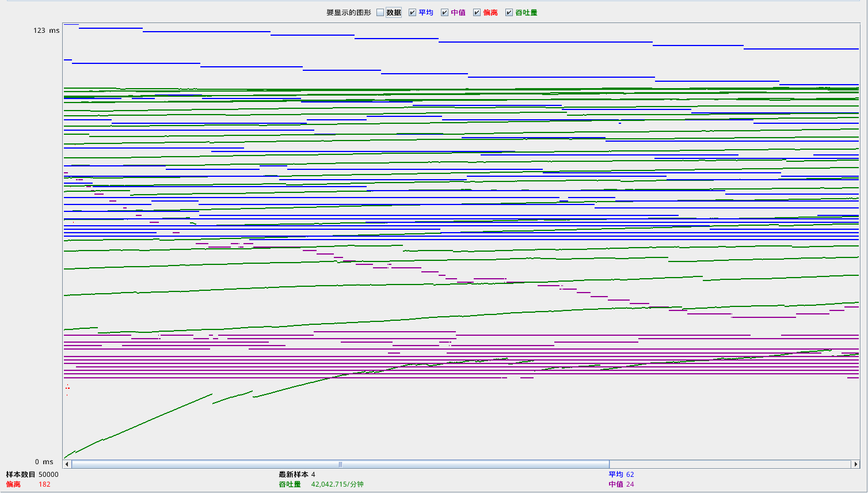
Task: Uncheck the 中值 (Median) checkbox
Action: click(x=444, y=13)
